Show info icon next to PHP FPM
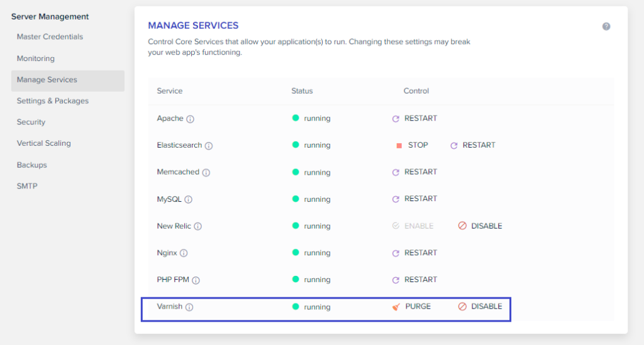Screen dimensions: 644x345 coord(196,280)
